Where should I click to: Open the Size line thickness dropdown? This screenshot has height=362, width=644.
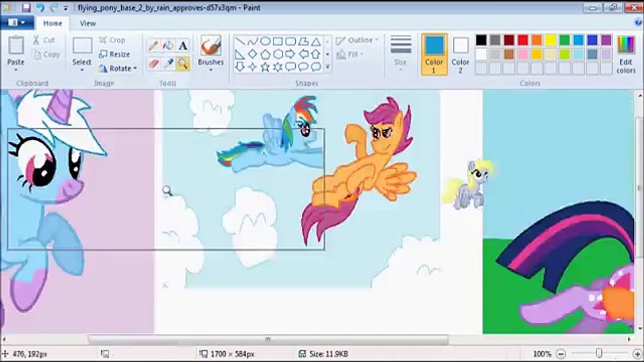[400, 54]
